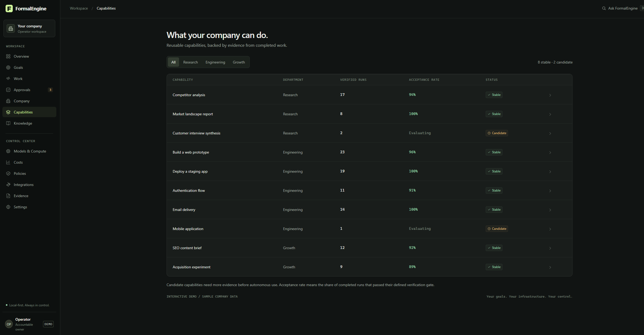
Task: Click the SEO content brief capability name
Action: click(x=187, y=248)
